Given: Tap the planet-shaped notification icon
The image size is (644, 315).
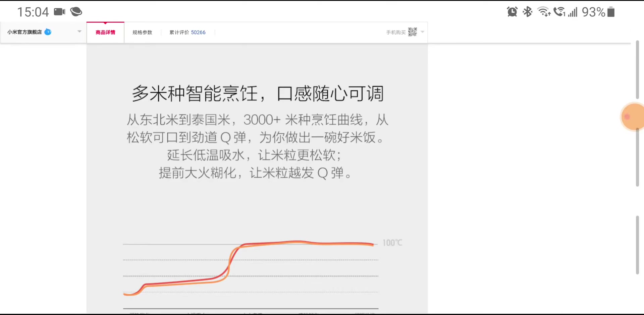Looking at the screenshot, I should [76, 12].
